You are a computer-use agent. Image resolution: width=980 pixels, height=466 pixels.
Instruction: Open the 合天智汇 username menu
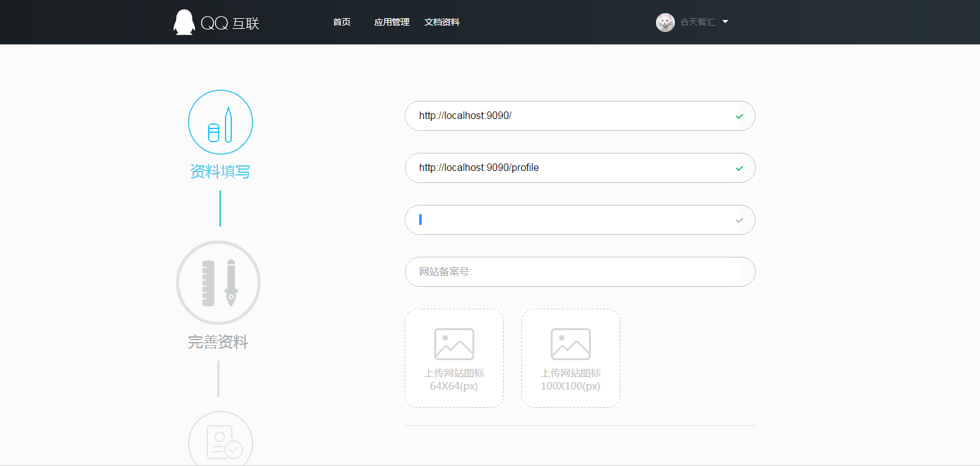coord(697,23)
